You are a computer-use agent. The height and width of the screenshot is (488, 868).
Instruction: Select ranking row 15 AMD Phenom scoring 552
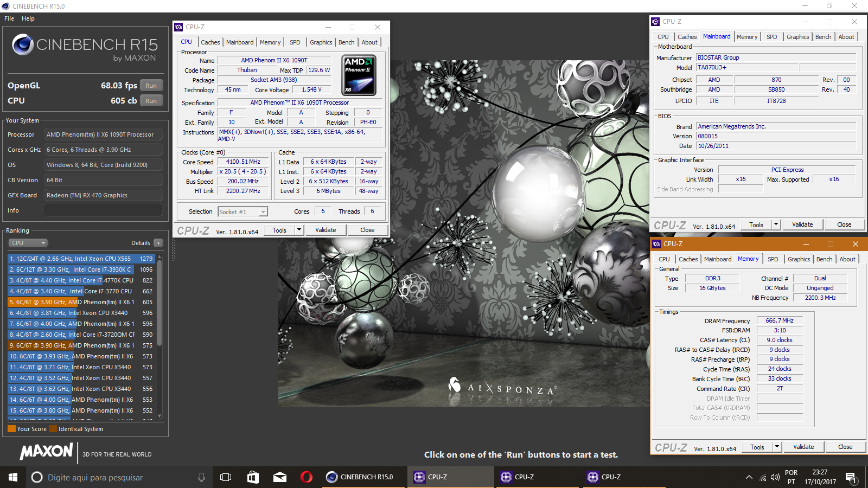(81, 410)
